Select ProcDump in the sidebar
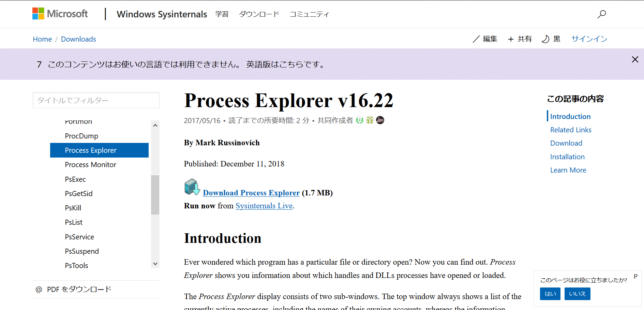 pyautogui.click(x=81, y=136)
